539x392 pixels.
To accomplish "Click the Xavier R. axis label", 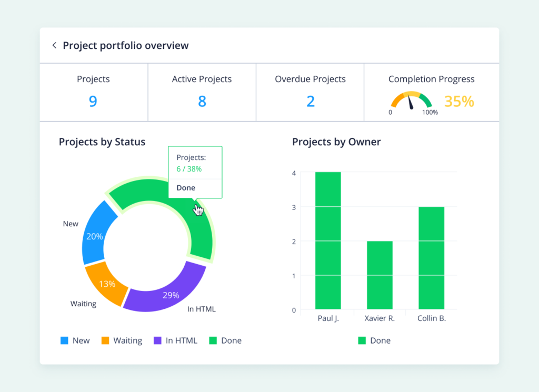I will (x=380, y=318).
